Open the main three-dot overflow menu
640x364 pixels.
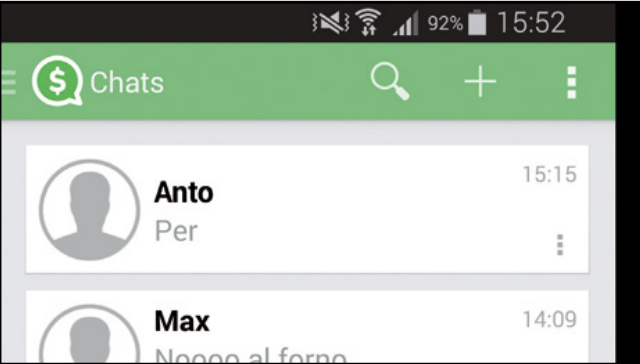(572, 83)
